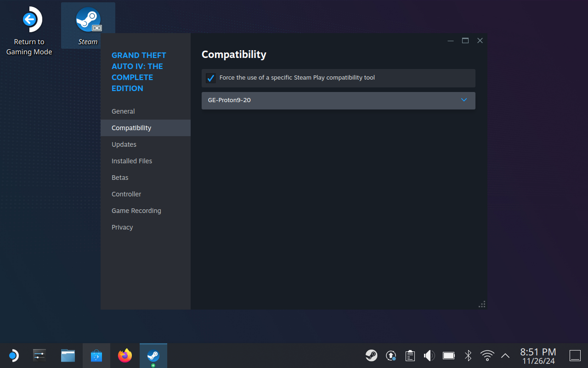The height and width of the screenshot is (368, 588).
Task: Open the Return to Gaming Mode desktop shortcut
Action: pyautogui.click(x=29, y=31)
